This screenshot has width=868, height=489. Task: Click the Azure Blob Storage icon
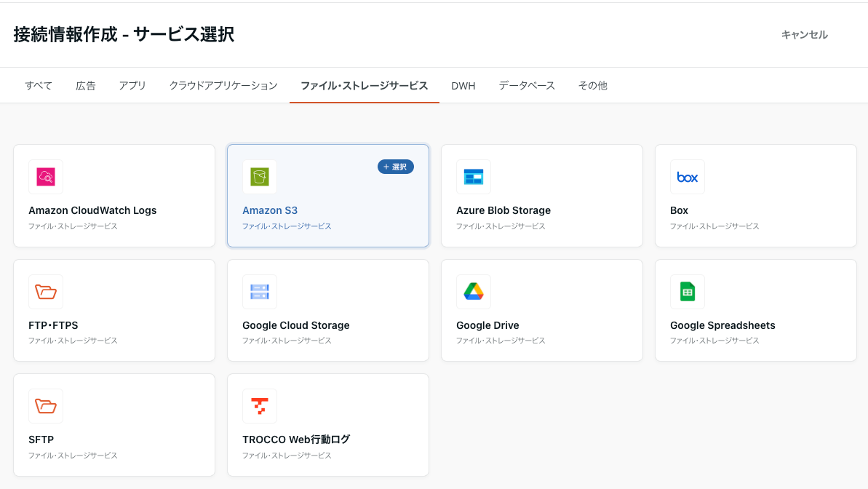pos(474,177)
